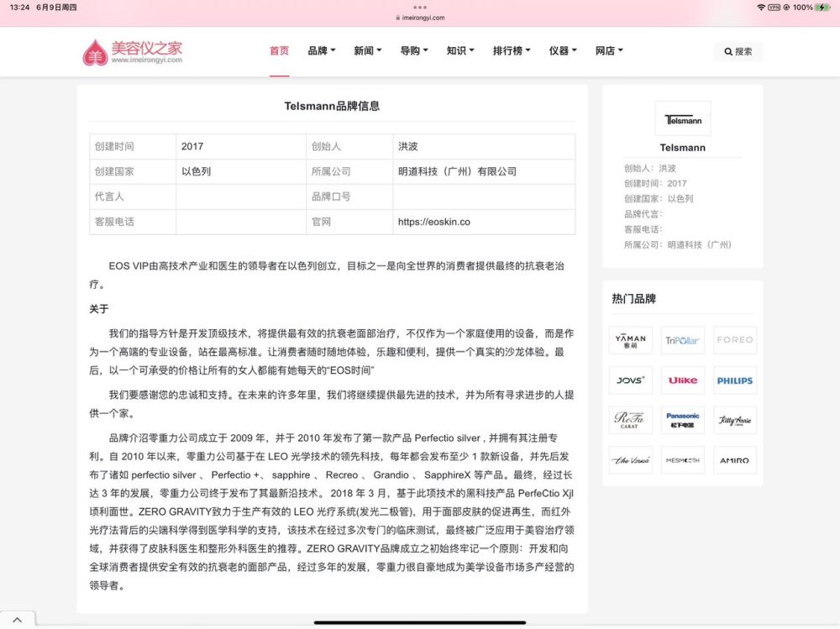The image size is (840, 629).
Task: Open the TriPollar brand logo
Action: [682, 340]
